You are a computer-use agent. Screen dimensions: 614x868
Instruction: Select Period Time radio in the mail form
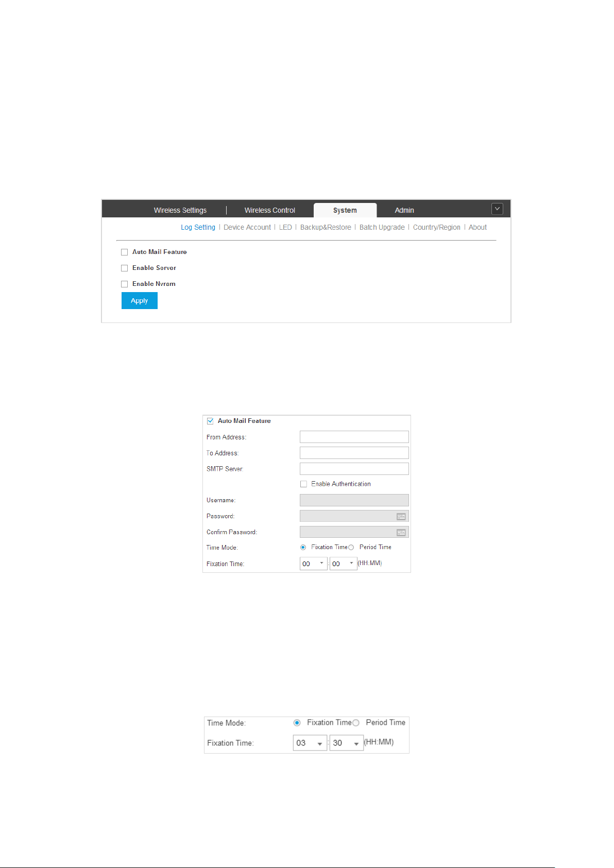click(x=351, y=548)
